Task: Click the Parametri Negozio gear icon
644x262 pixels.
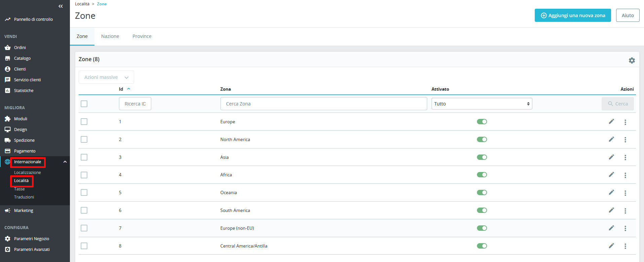Action: (x=7, y=239)
